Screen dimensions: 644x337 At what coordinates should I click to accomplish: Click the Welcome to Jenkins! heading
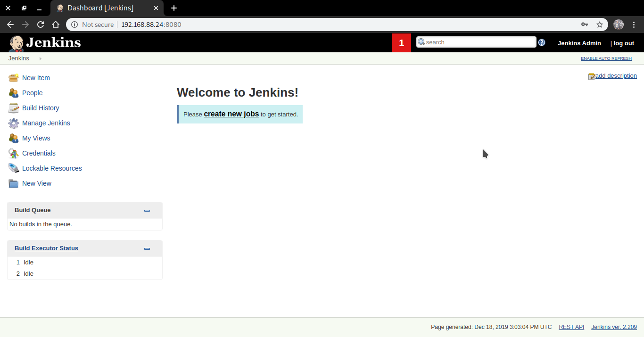[x=238, y=92]
